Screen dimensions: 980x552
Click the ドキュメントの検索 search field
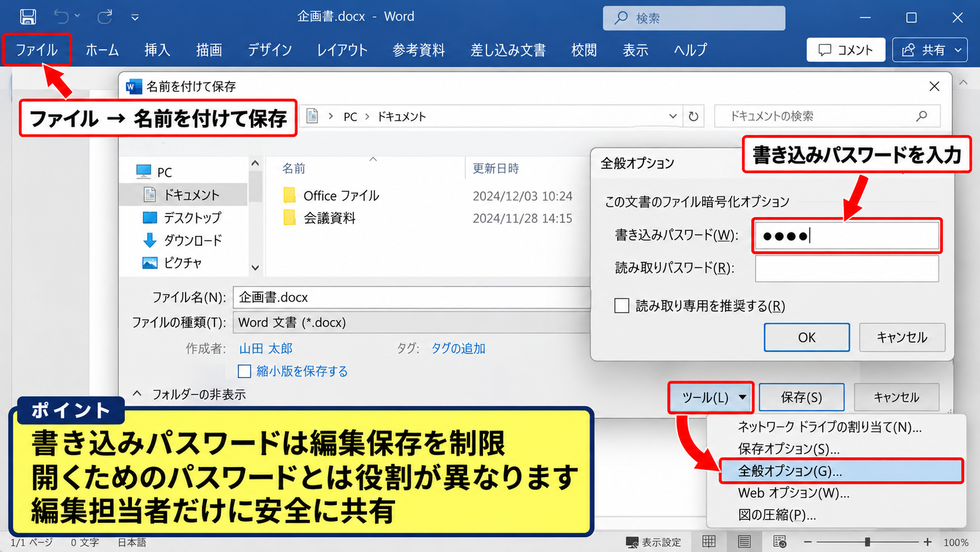click(x=827, y=116)
